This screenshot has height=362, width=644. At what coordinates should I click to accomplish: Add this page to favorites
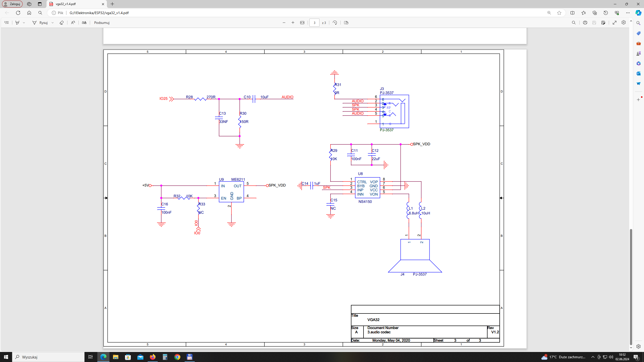pos(559,13)
